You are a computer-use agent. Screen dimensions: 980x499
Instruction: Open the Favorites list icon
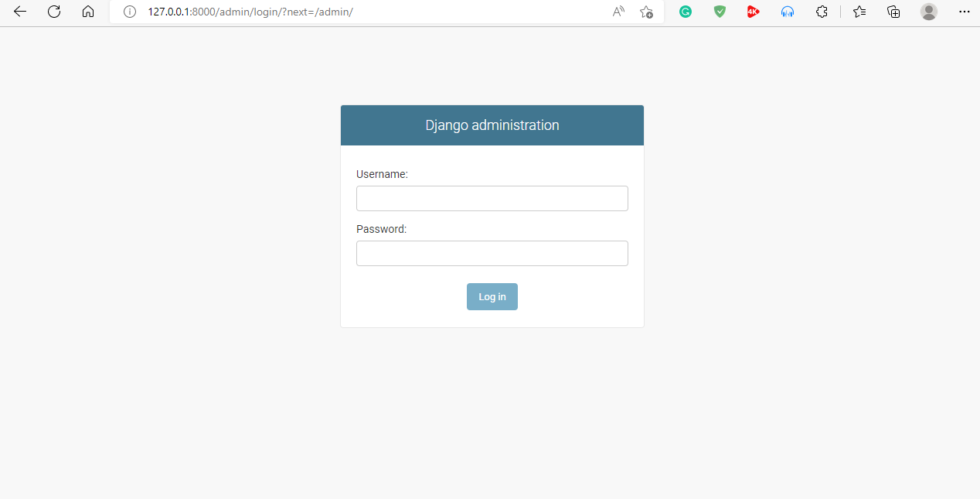click(859, 12)
